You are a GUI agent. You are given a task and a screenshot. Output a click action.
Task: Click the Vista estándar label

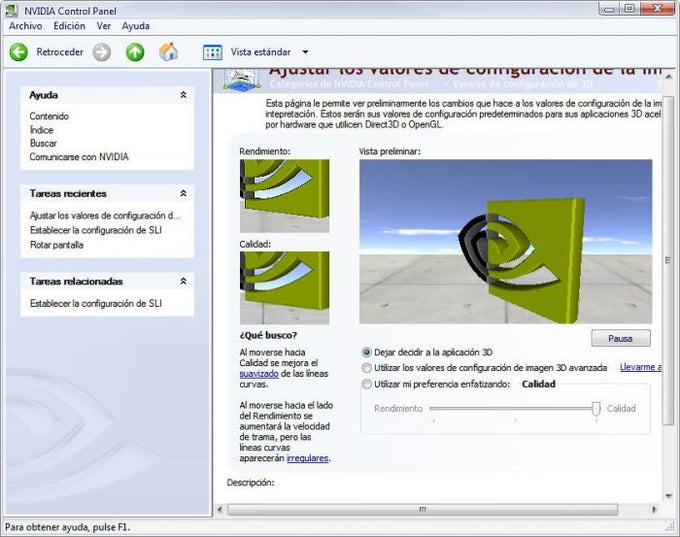click(261, 52)
